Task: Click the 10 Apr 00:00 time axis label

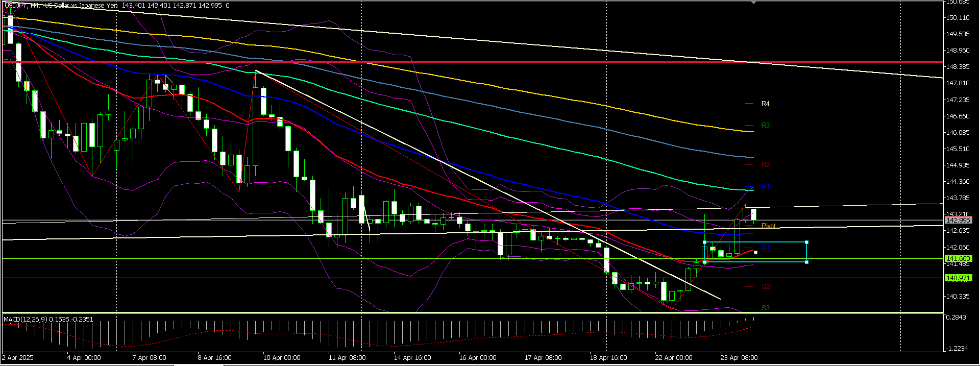Action: 282,358
